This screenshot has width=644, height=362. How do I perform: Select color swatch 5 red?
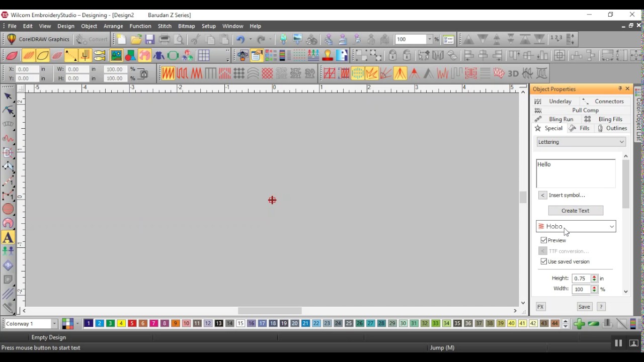coord(132,323)
